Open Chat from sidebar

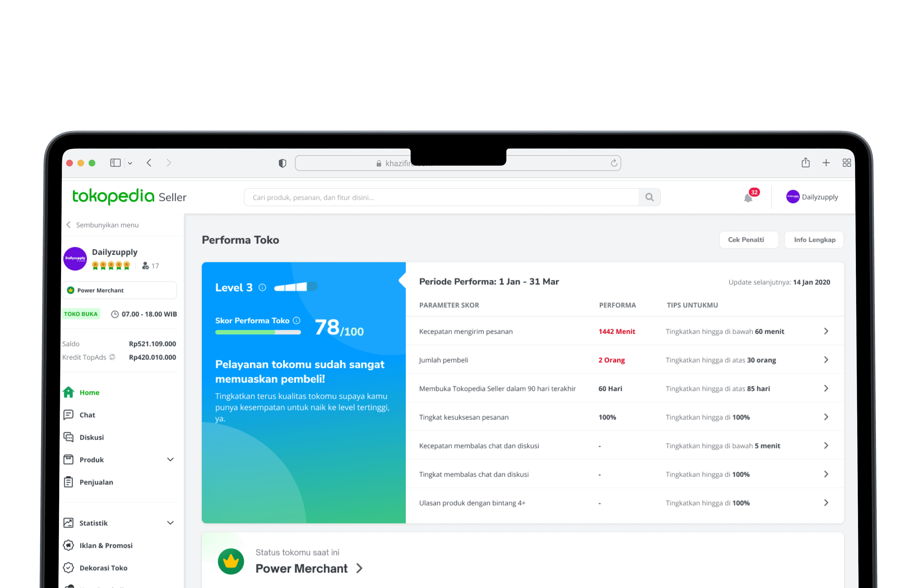coord(87,415)
